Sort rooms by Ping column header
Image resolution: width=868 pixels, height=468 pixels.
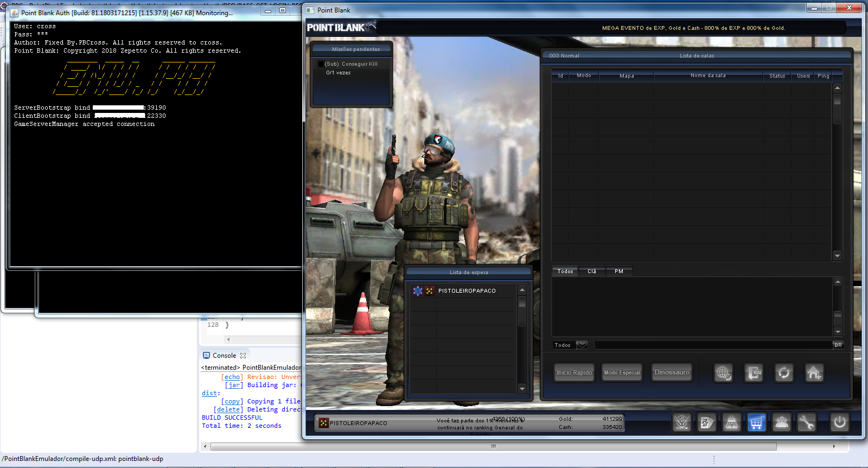pyautogui.click(x=824, y=75)
